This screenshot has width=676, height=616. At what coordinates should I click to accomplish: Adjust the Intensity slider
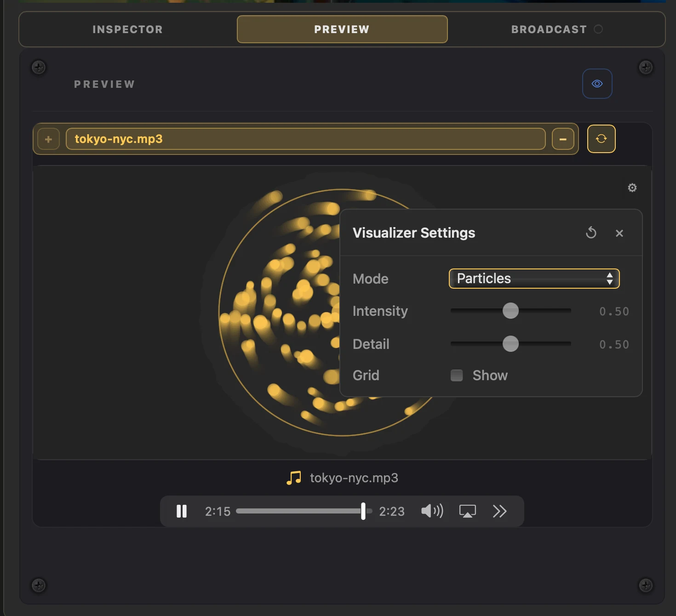click(x=510, y=311)
